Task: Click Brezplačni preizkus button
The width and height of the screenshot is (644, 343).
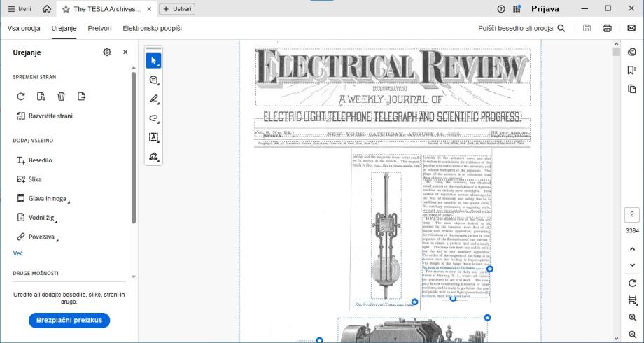Action: point(69,321)
